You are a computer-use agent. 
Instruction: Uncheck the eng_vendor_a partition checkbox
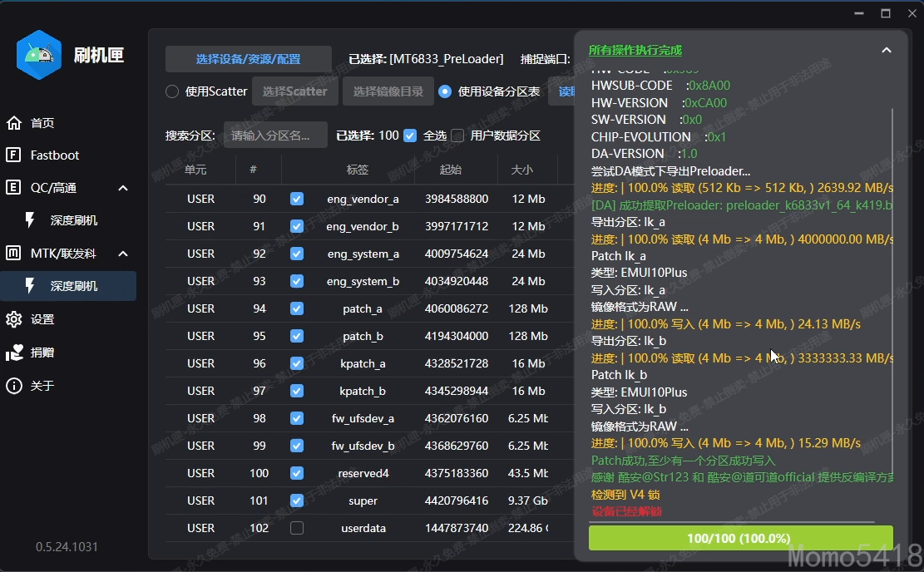click(297, 200)
